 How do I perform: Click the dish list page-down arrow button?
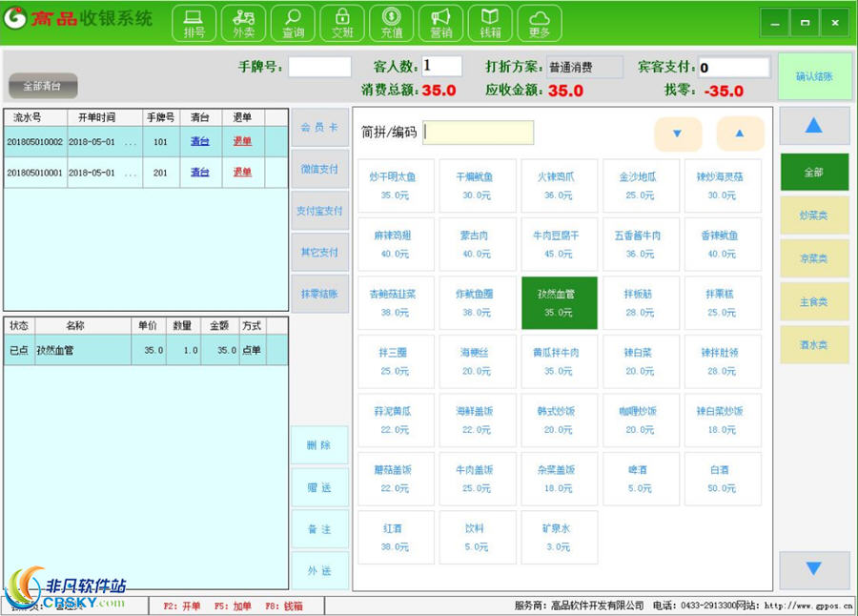tap(678, 133)
